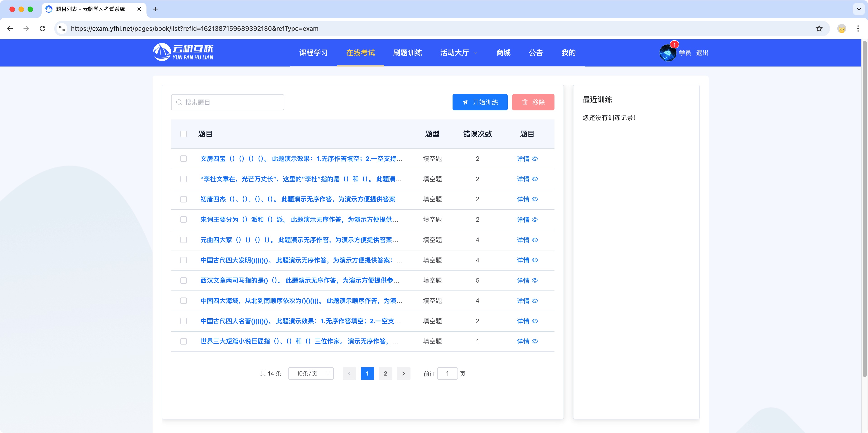
Task: Go to 刷题训练 in the navigation
Action: click(407, 53)
